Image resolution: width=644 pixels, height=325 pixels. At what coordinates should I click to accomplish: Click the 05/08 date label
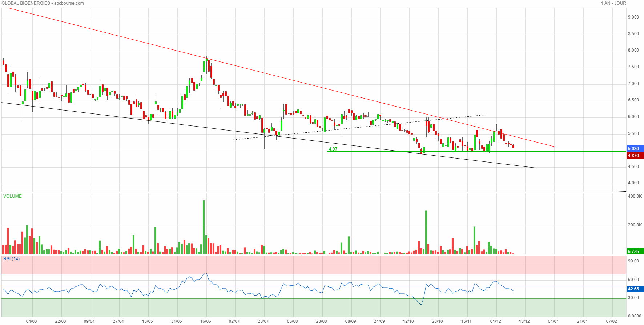293,321
